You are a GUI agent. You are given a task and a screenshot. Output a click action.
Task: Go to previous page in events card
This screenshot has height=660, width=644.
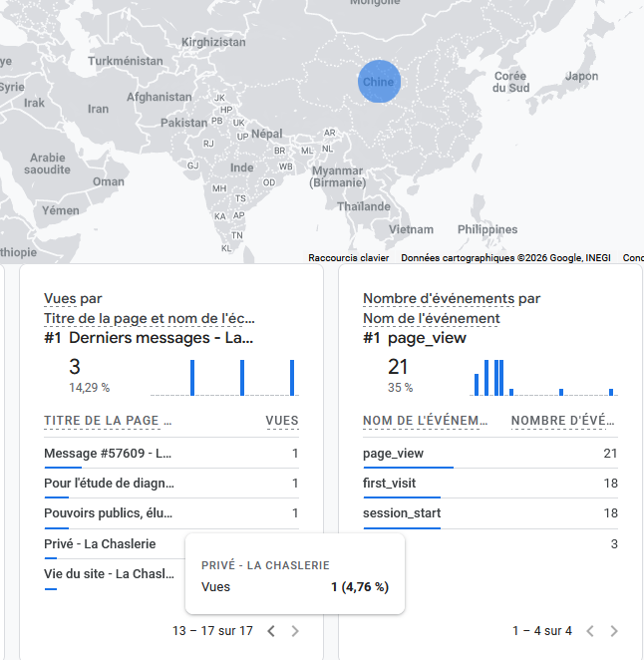pos(590,631)
